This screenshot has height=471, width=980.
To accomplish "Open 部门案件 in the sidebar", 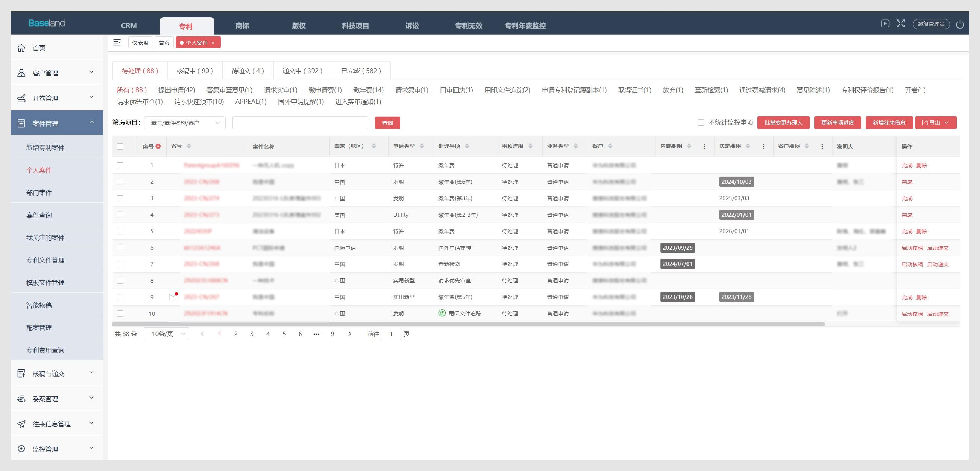I will (57, 193).
